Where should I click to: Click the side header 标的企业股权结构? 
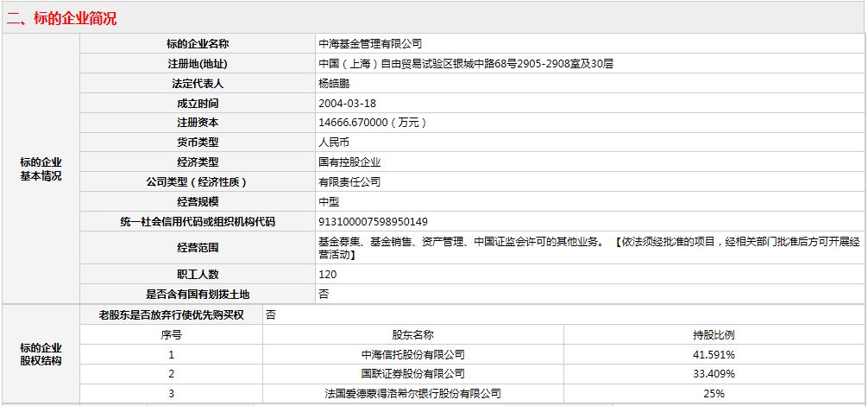point(41,354)
